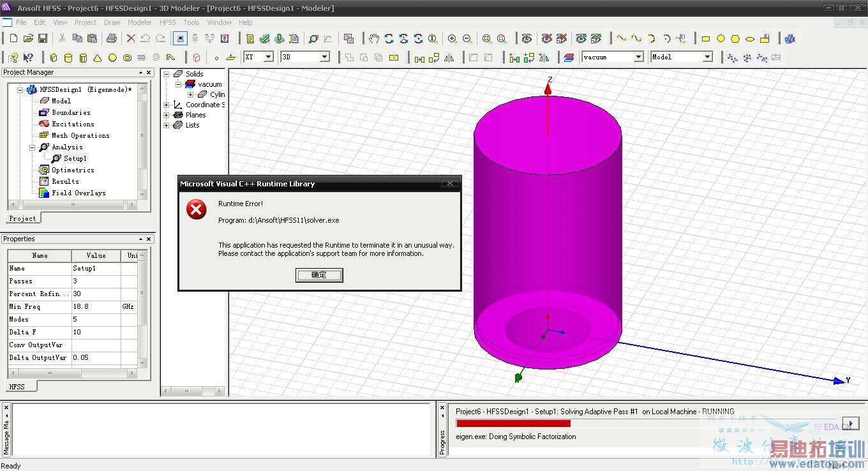Image resolution: width=868 pixels, height=471 pixels.
Task: Click the Modes value cell showing 5
Action: 96,320
